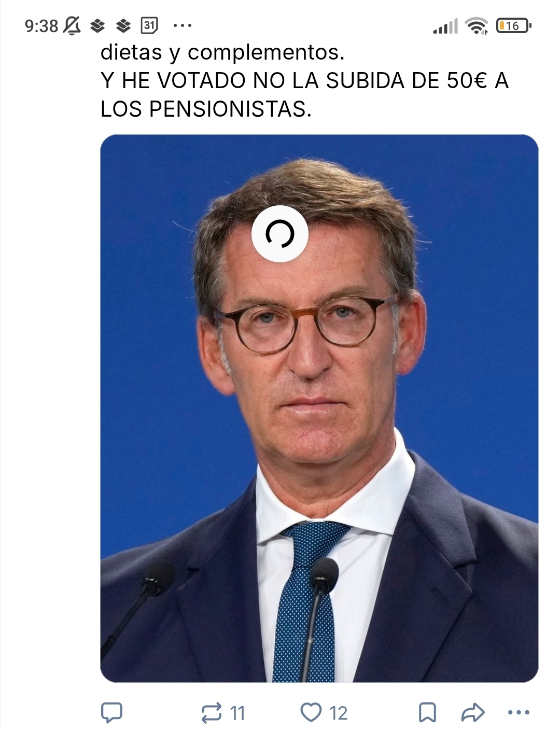This screenshot has height=731, width=560.
Task: Tap the 9:38 clock in status bar
Action: 41,25
